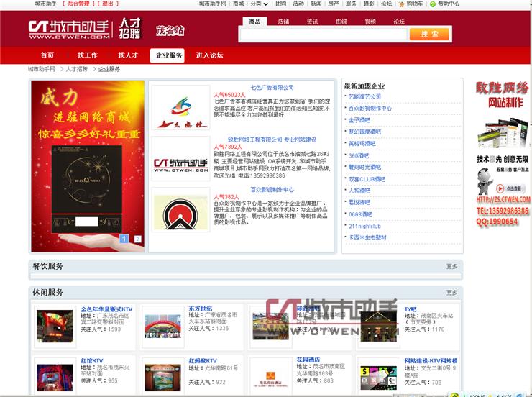The width and height of the screenshot is (532, 397).
Task: Click the 致胜网络 CTWEN logo thumbnail
Action: coord(181,159)
